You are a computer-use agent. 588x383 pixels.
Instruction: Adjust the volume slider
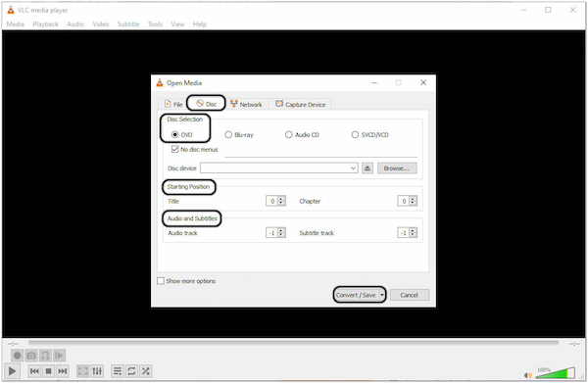coord(556,373)
